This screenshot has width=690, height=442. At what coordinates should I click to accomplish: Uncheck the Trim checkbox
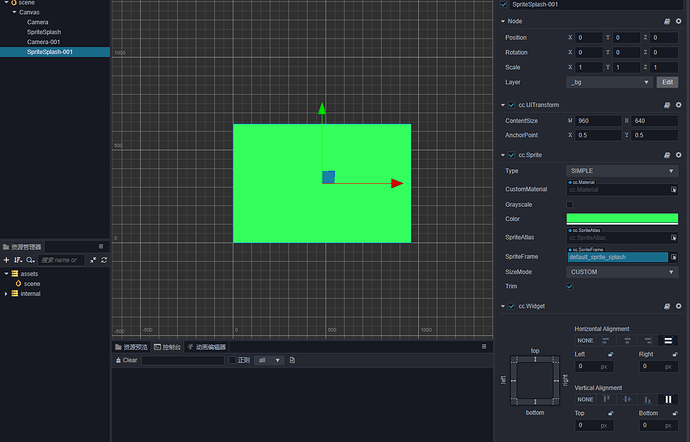point(569,287)
